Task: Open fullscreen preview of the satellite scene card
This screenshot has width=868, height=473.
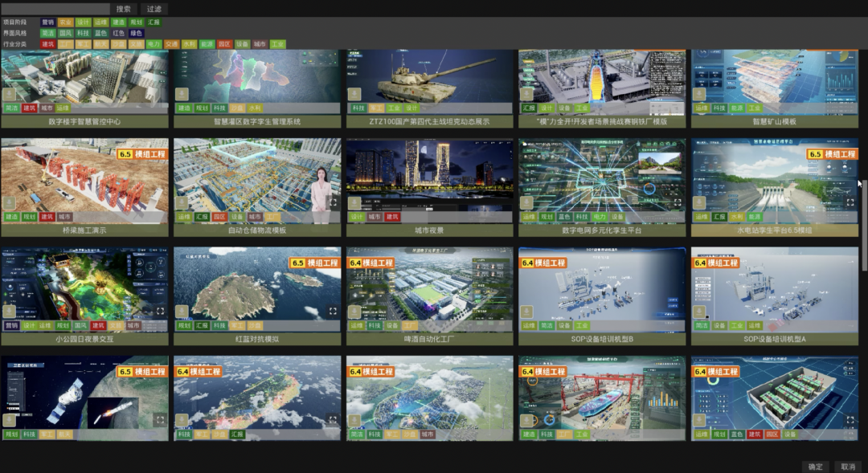Action: tap(160, 420)
